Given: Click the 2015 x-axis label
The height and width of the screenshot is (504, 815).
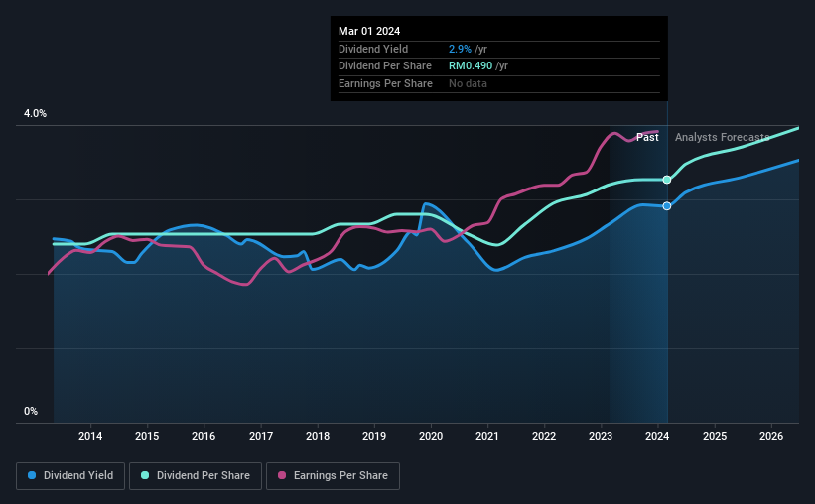Looking at the screenshot, I should coord(147,436).
